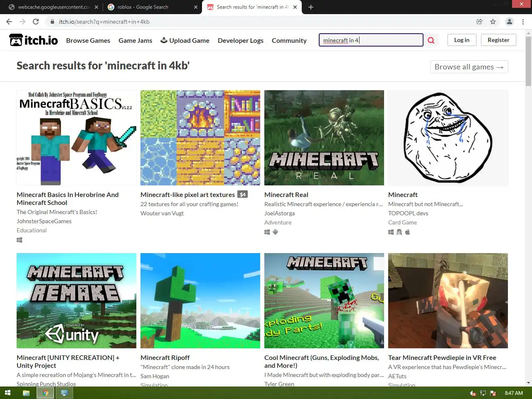Click author TOPOOPL devs
The height and width of the screenshot is (399, 532).
click(x=408, y=213)
